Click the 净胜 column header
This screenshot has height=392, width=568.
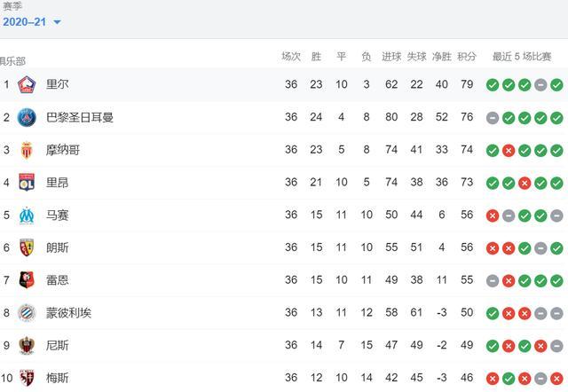pyautogui.click(x=442, y=56)
